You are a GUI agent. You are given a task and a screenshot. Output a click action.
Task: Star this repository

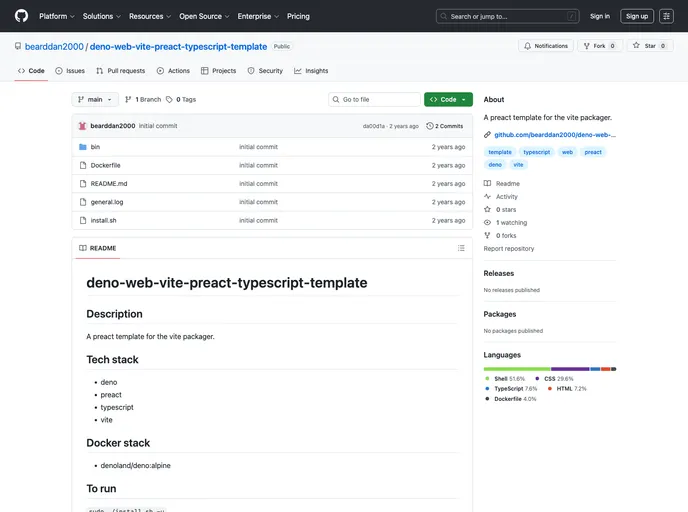click(644, 46)
